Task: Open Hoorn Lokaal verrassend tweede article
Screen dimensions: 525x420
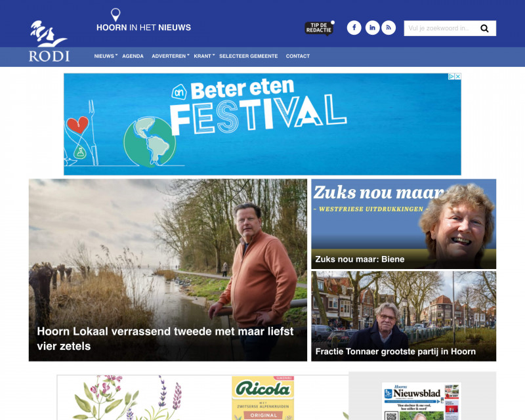Action: (168, 270)
